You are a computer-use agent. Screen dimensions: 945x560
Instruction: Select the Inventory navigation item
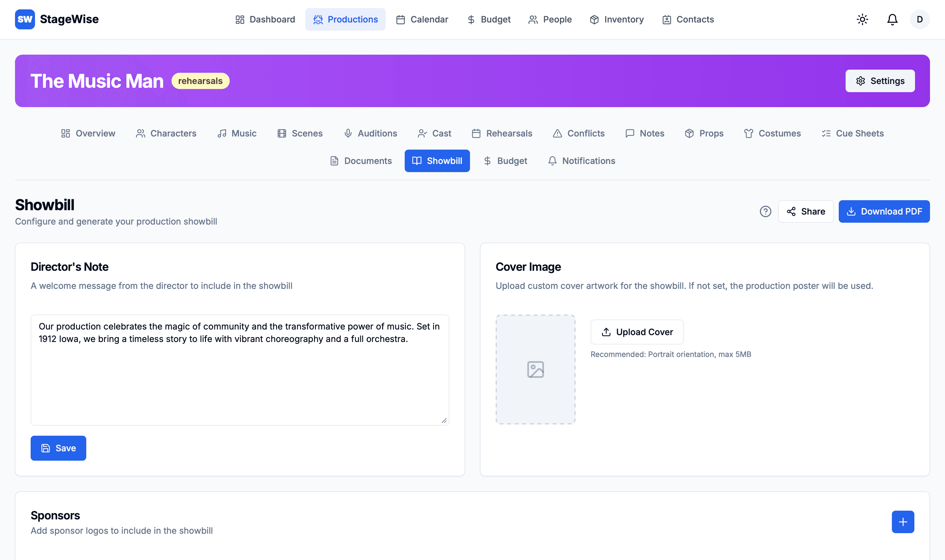[x=617, y=19]
